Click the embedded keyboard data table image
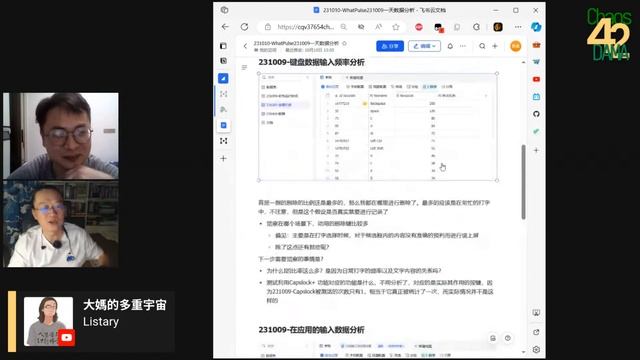The width and height of the screenshot is (640, 360). [x=378, y=127]
